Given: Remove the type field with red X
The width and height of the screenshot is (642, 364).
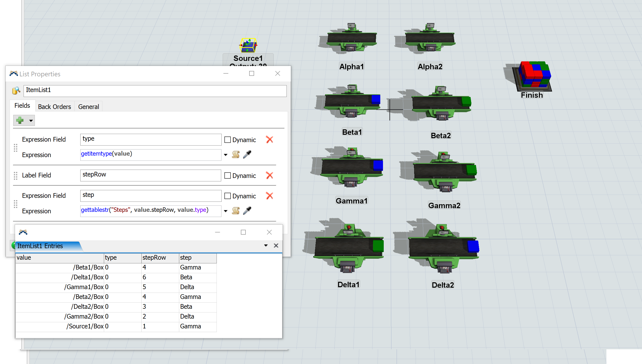Looking at the screenshot, I should click(x=269, y=139).
